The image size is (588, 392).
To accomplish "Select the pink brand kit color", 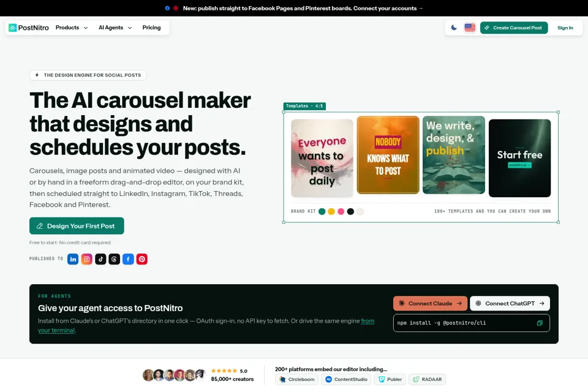I will [341, 211].
